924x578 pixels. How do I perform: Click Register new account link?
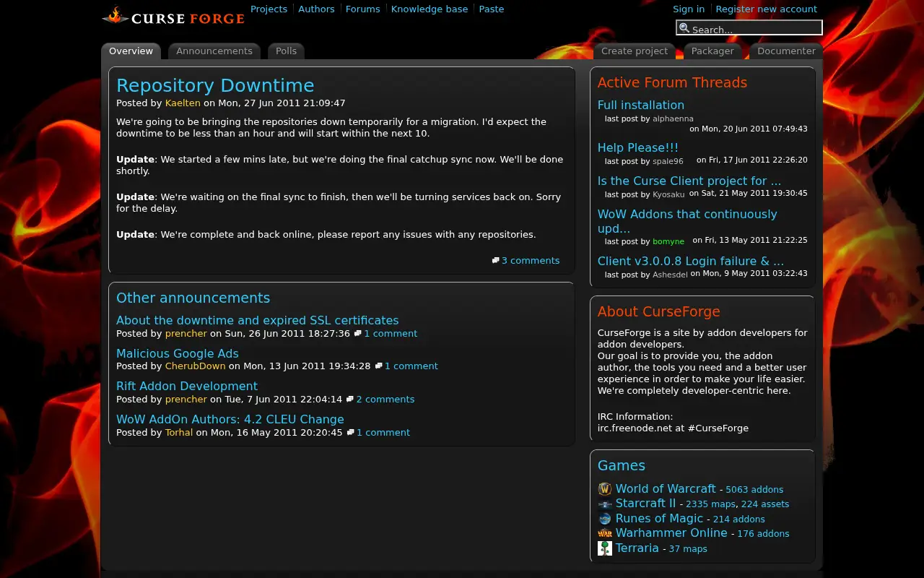tap(767, 9)
